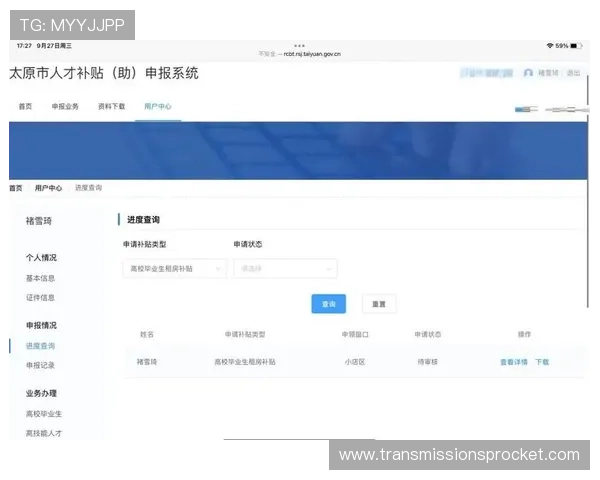Open 申请补贴类型 dropdown
The height and width of the screenshot is (480, 600).
coord(174,269)
